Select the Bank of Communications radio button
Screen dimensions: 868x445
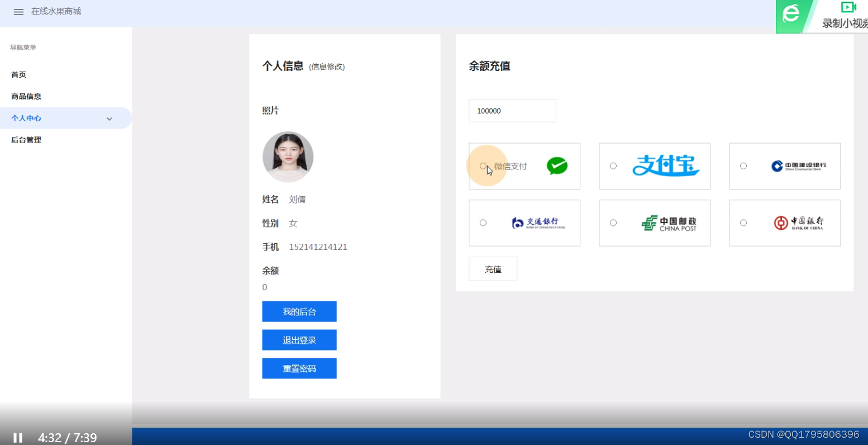(x=483, y=223)
